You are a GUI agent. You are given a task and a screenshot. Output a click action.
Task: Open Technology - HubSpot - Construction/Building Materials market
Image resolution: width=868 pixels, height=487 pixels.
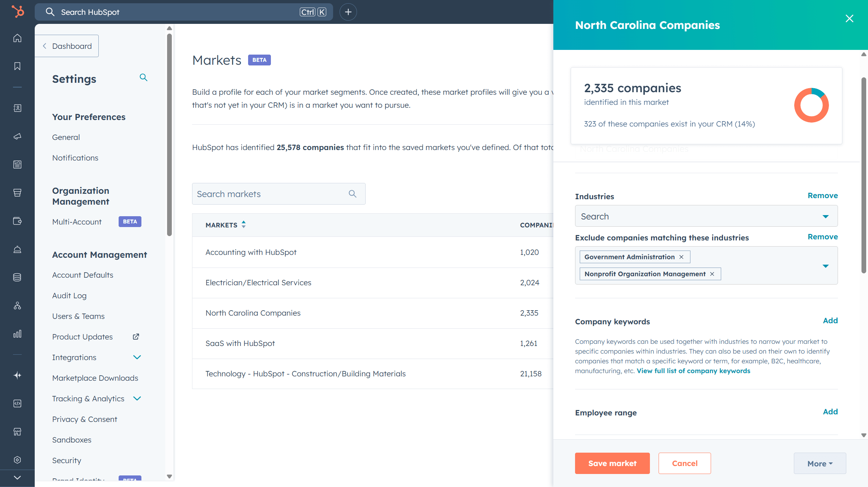(x=306, y=374)
